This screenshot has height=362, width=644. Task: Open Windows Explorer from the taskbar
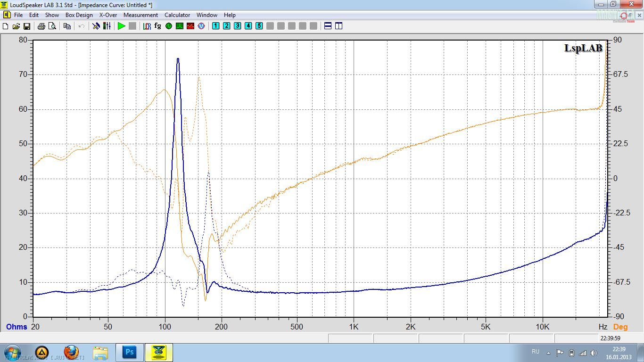pyautogui.click(x=100, y=353)
